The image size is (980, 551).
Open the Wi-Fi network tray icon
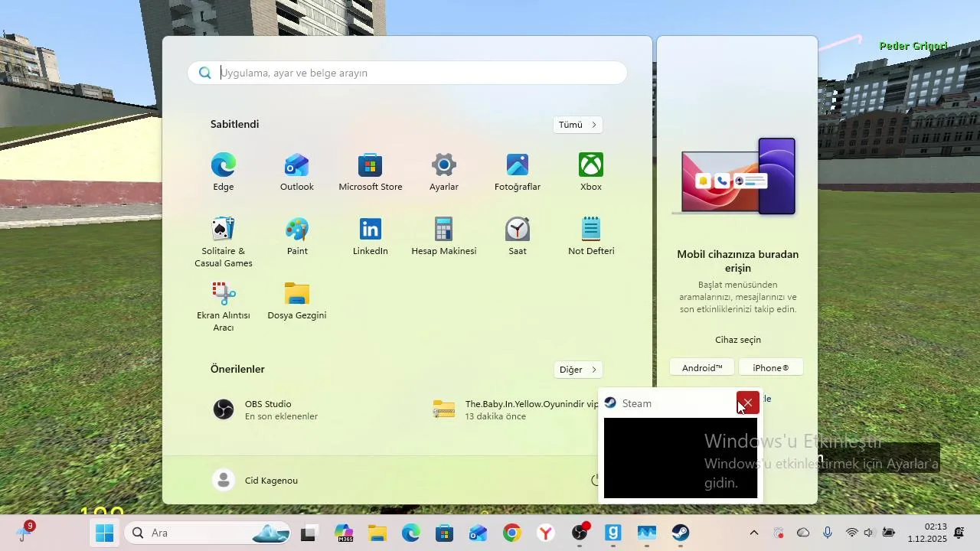pos(852,533)
